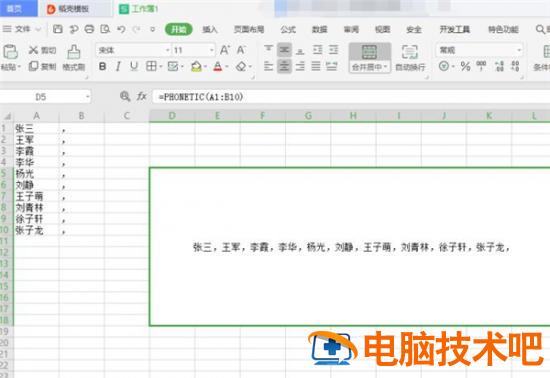Apply thousands separator format

pyautogui.click(x=481, y=66)
